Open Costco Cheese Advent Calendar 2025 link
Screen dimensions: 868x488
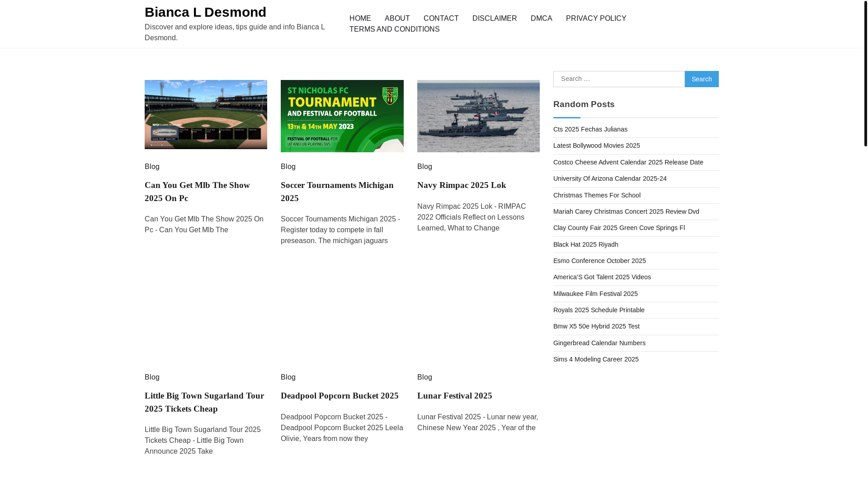628,162
